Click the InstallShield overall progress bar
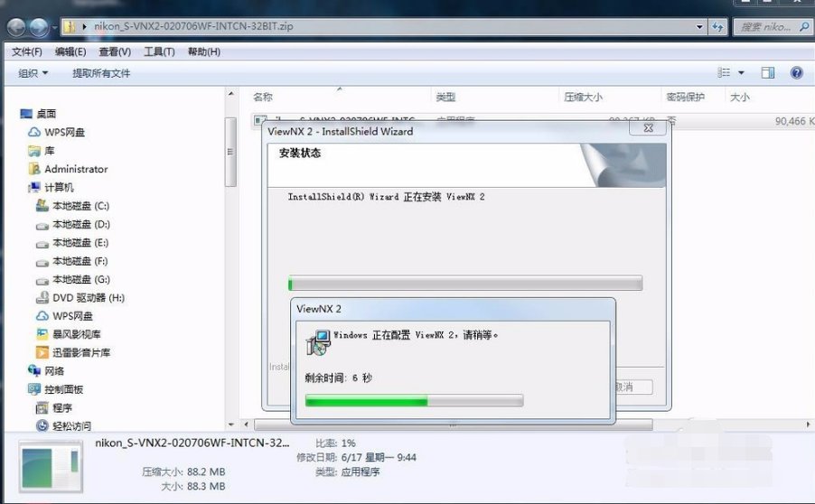 coord(465,284)
